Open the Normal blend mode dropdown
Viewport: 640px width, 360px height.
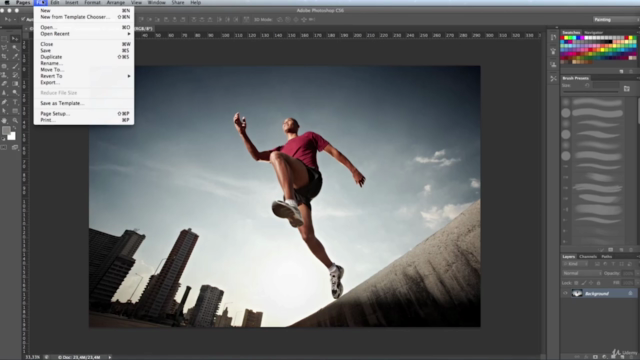click(x=582, y=273)
